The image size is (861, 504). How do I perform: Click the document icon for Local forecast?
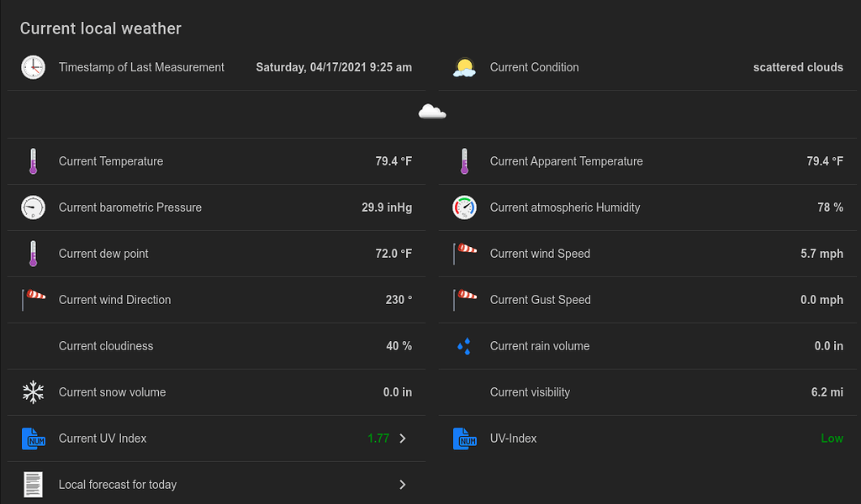tap(33, 485)
